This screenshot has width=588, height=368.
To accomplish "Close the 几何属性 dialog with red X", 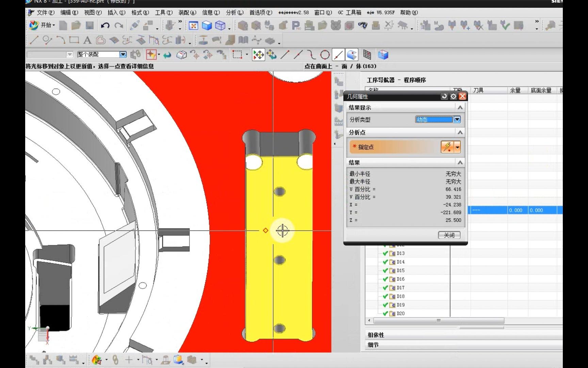I will (x=462, y=96).
